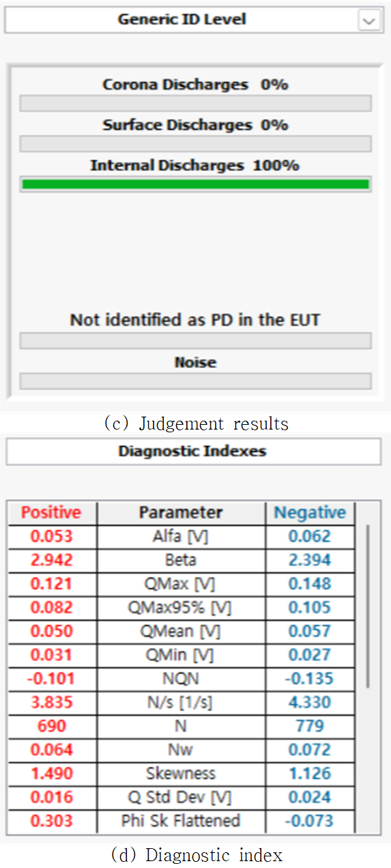Click the Noise progress bar
This screenshot has width=391, height=868.
196,381
